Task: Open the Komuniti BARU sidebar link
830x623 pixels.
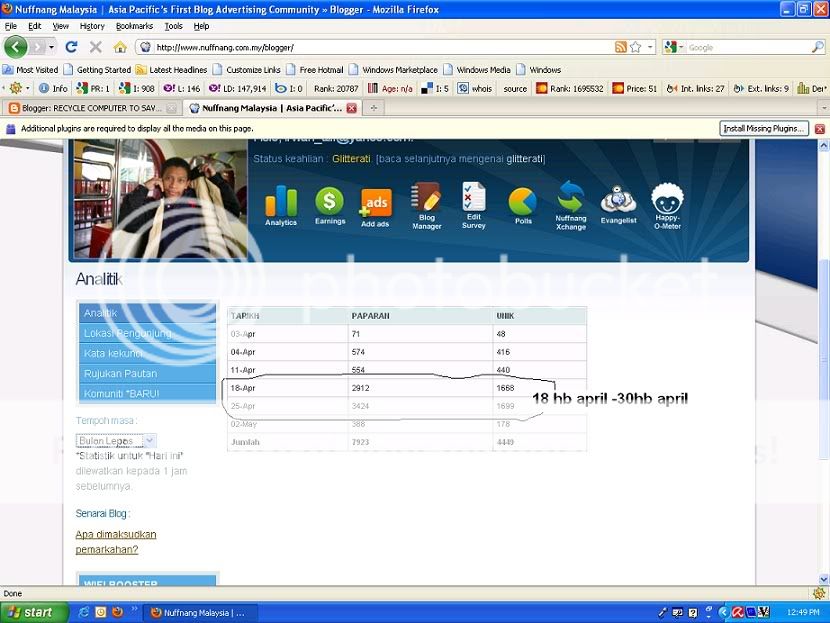Action: click(148, 393)
